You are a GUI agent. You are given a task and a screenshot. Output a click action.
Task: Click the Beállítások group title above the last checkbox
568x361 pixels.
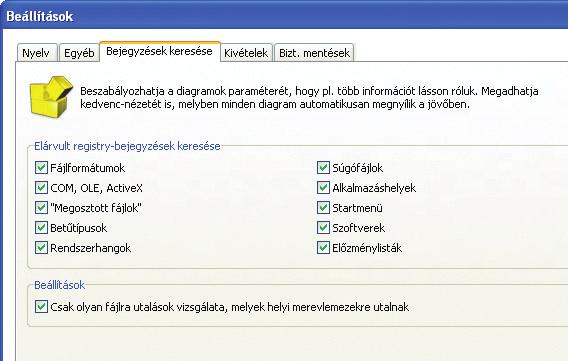[x=59, y=285]
